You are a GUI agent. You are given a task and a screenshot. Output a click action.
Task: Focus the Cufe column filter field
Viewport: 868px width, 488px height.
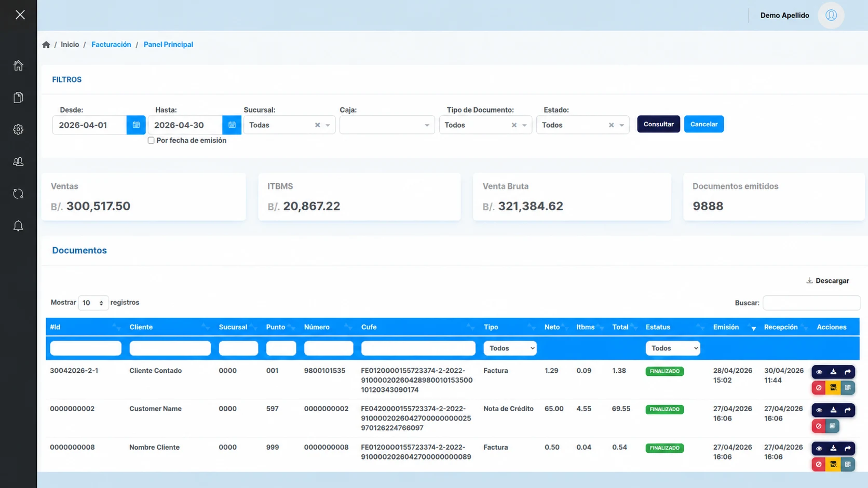[x=418, y=348]
